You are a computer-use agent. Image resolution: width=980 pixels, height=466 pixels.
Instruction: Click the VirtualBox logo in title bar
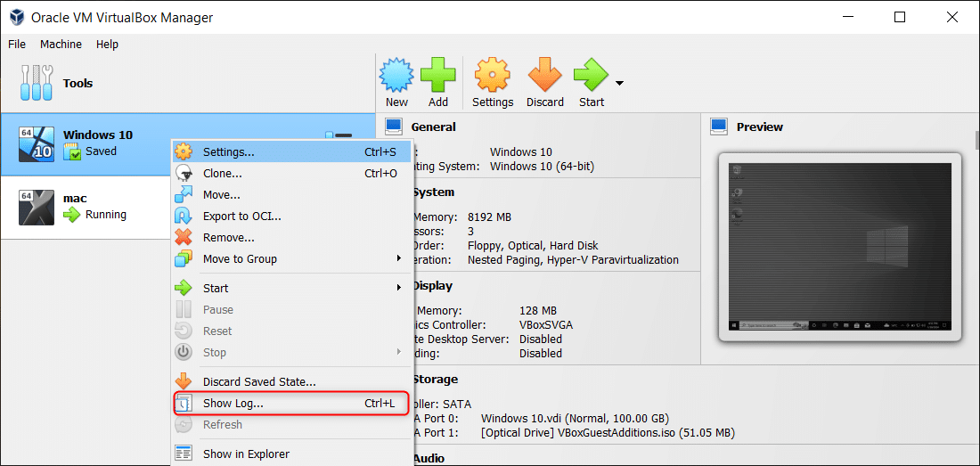(18, 18)
